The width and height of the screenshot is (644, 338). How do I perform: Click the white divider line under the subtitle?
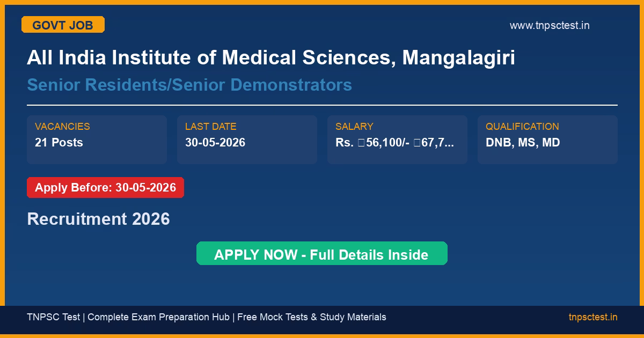322,105
